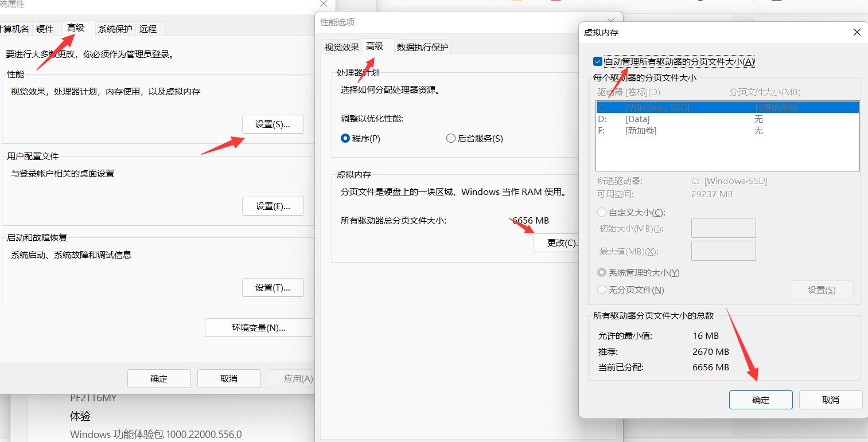Open the 系统保护 tab
Image resolution: width=868 pixels, height=442 pixels.
point(115,29)
